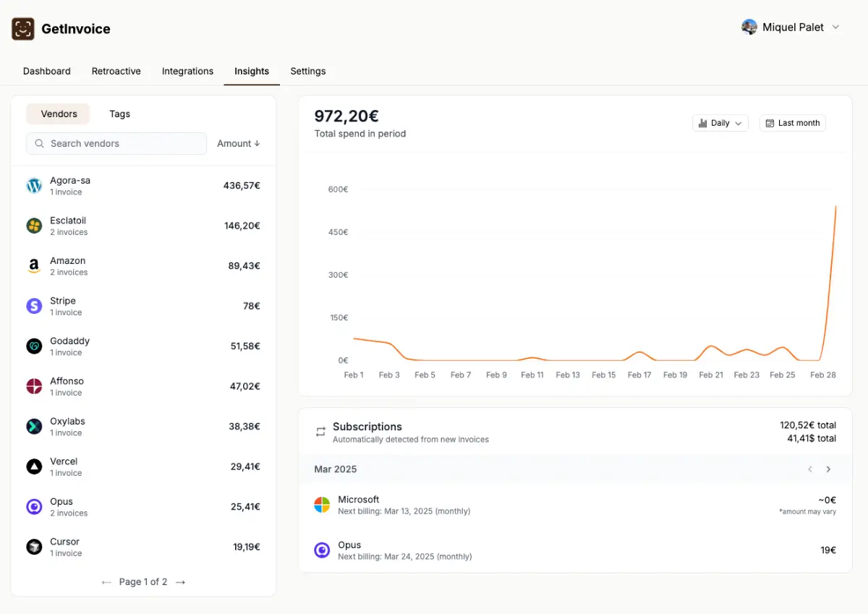This screenshot has width=868, height=614.
Task: Select the Vendors toggle option
Action: point(59,114)
